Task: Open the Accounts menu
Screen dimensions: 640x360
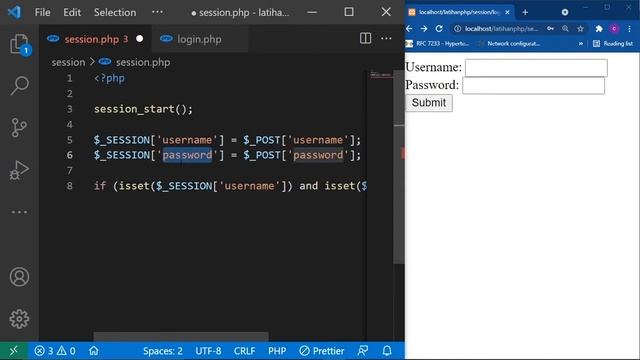Action: point(19,277)
